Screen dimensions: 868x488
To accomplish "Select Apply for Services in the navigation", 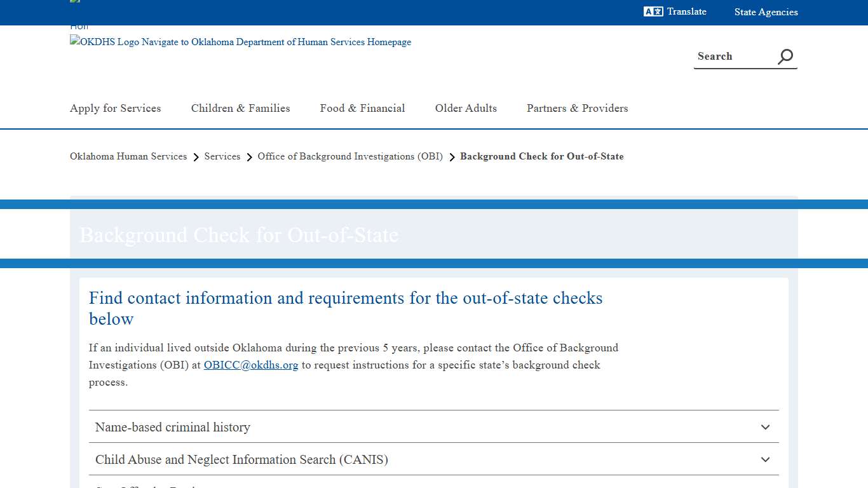I will coord(115,108).
